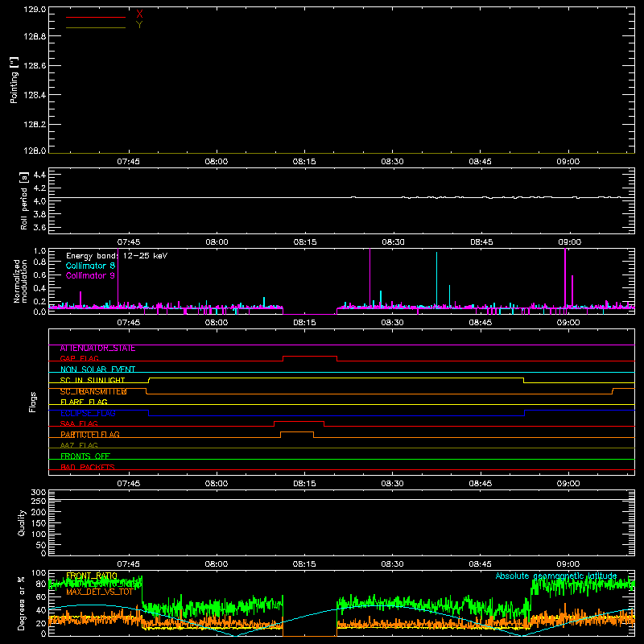Click the Energy band 12-25 keV text
Screen dimensions: 644x644
[117, 256]
